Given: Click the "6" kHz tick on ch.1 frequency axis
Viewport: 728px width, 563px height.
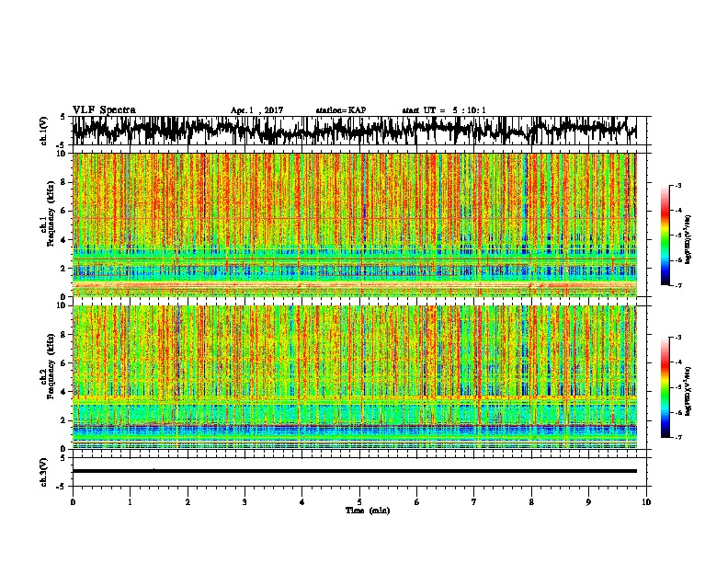Looking at the screenshot, I should pyautogui.click(x=64, y=211).
